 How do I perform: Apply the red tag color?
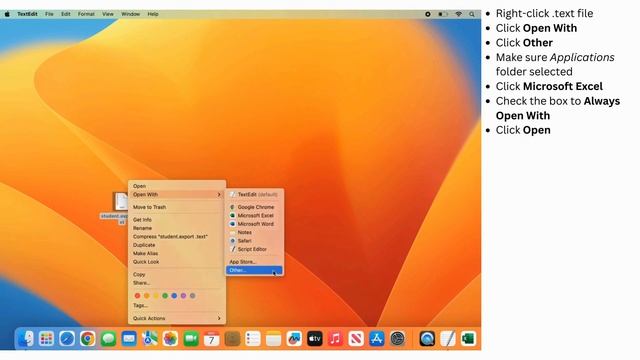tap(137, 296)
